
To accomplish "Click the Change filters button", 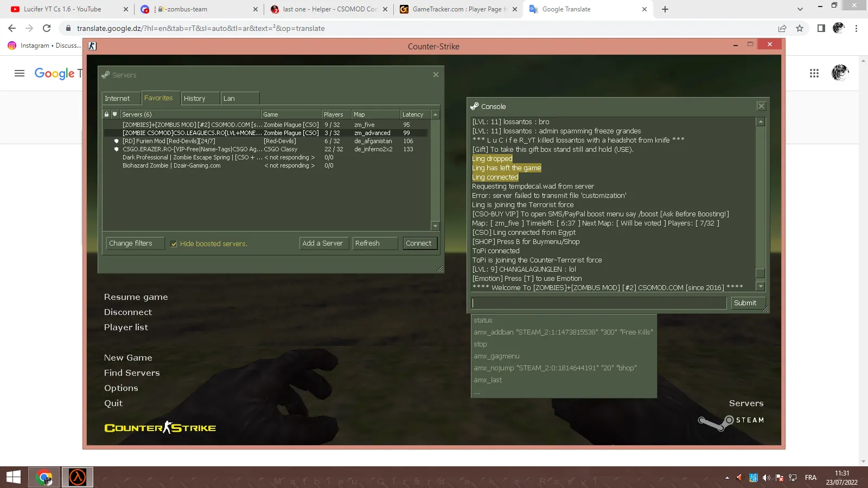I will tap(135, 243).
